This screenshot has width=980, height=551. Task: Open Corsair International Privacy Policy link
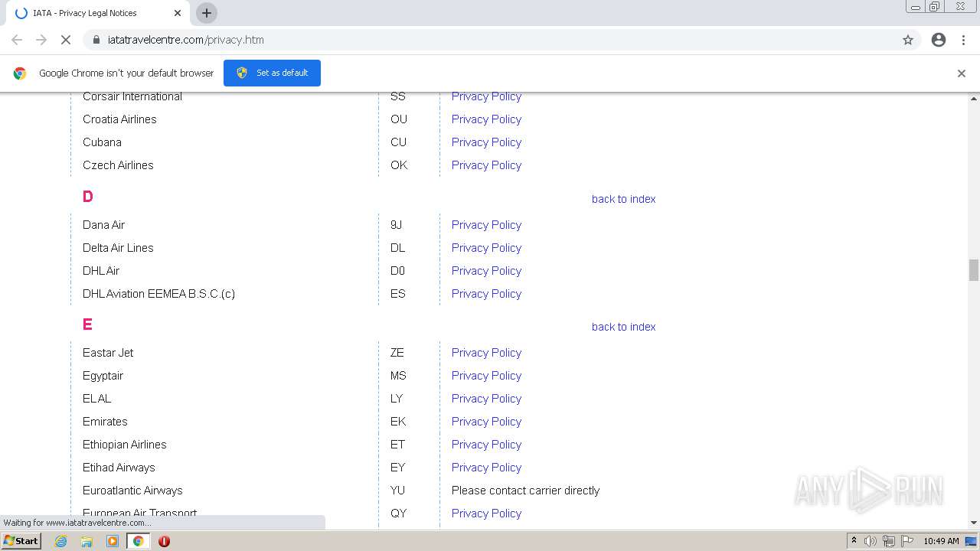tap(486, 96)
